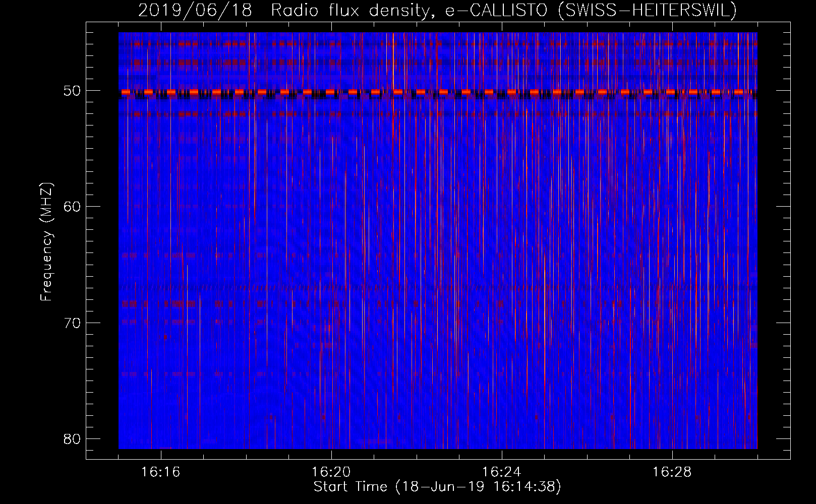
Task: Click the 16:16 time tick label
Action: [160, 472]
